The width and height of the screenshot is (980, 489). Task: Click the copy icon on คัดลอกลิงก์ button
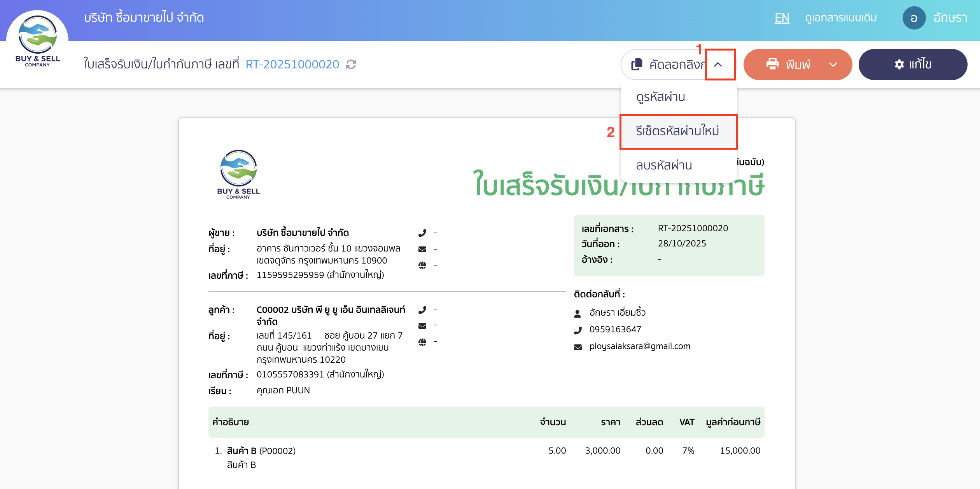click(637, 64)
